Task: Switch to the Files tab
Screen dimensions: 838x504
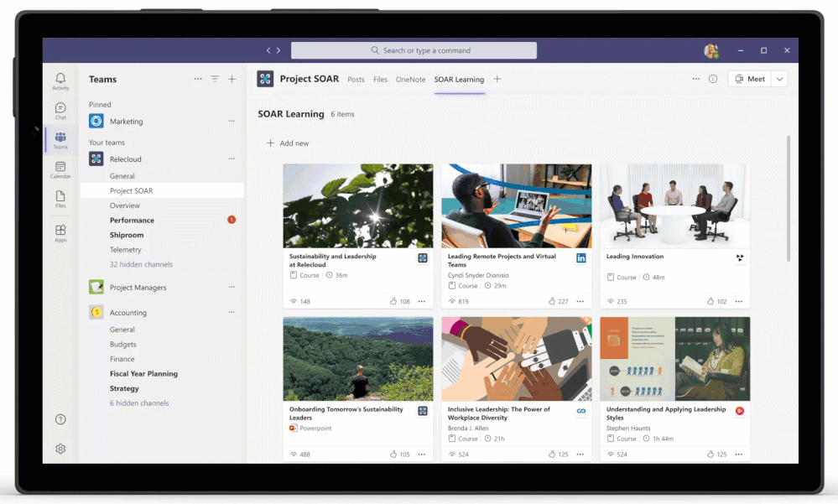Action: click(x=380, y=79)
